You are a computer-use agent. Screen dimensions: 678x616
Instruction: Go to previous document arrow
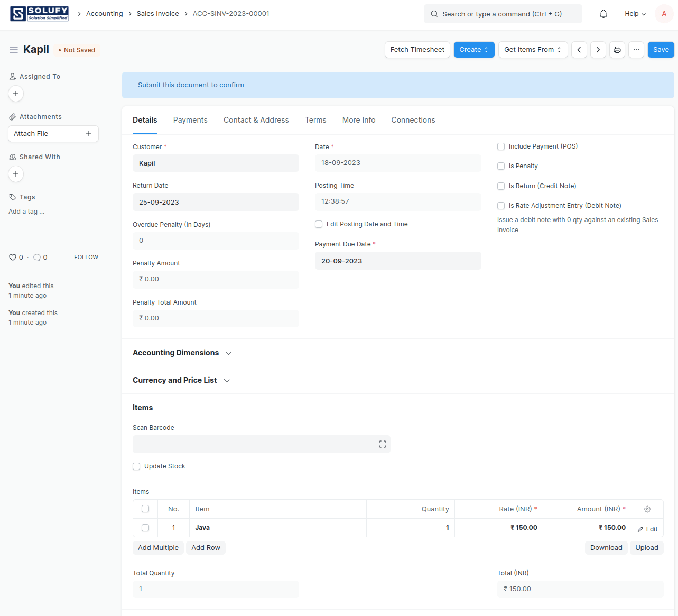click(579, 50)
